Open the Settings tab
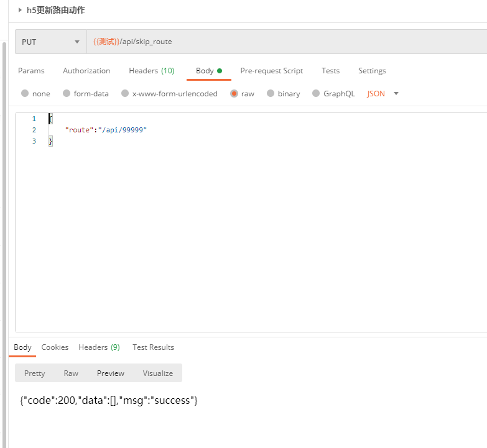487x448 pixels. (x=372, y=71)
